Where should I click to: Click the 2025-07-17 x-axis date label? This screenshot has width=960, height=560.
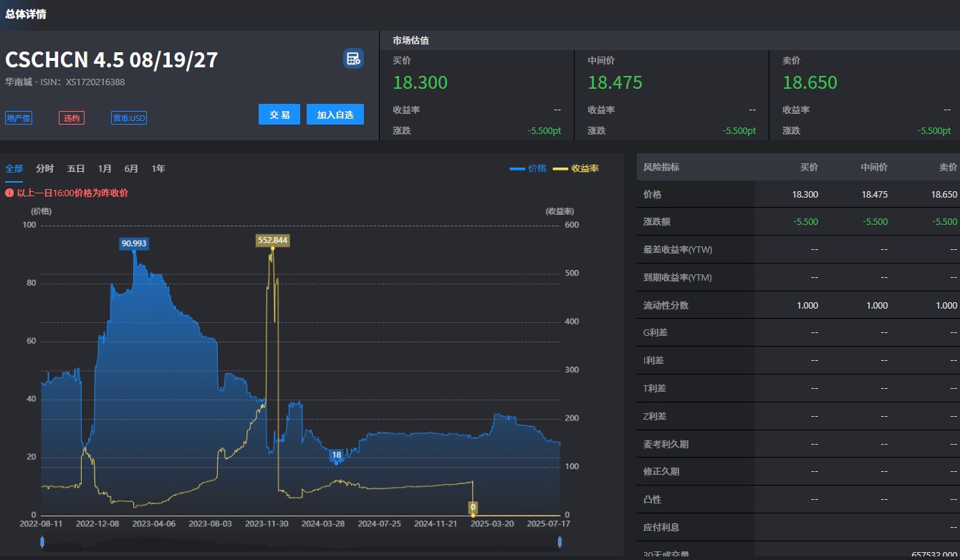(x=549, y=523)
